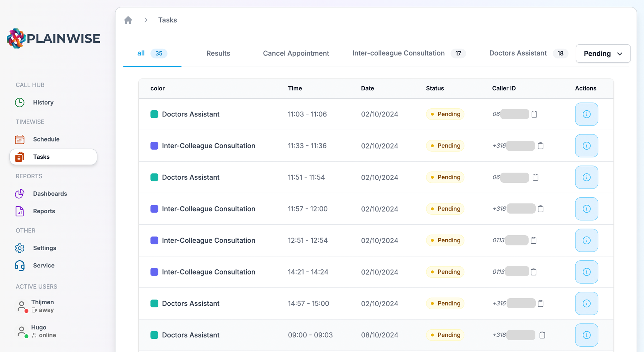Open the Pending status filter dropdown

pos(603,53)
